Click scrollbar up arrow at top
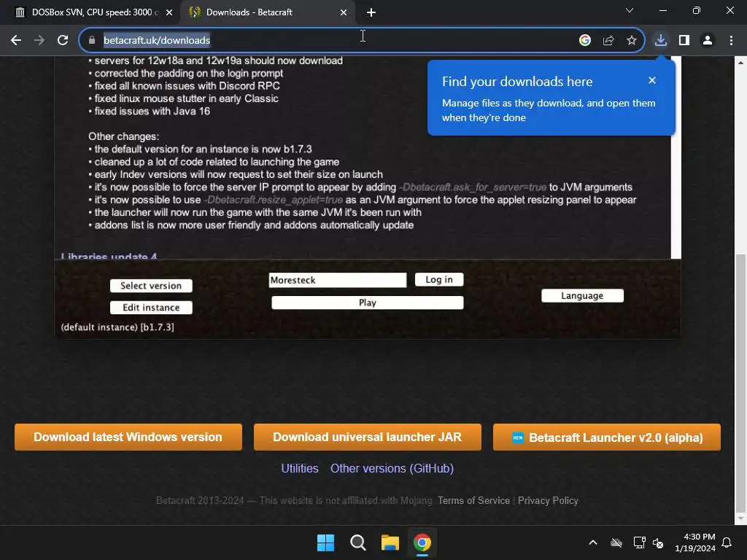 click(740, 63)
